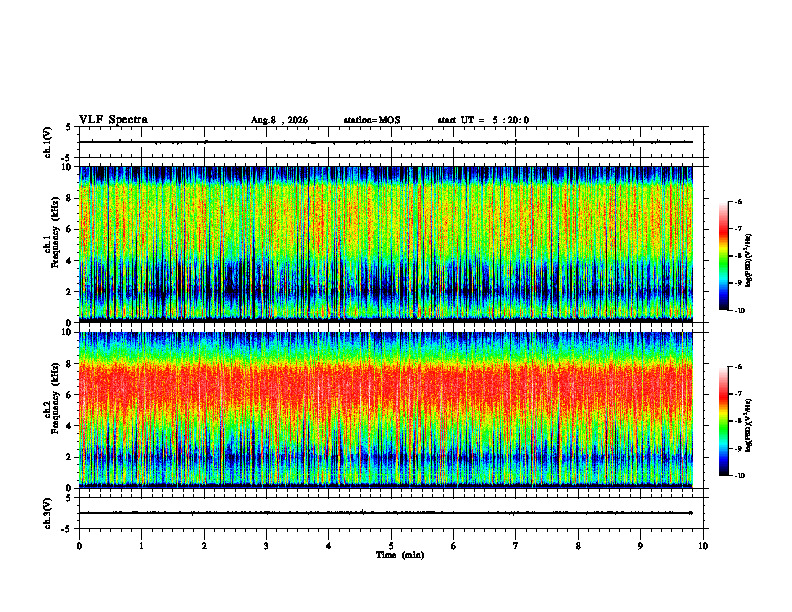792x612 pixels.
Task: Click the "-6" label on ch.2 colorbar
Action: point(739,367)
